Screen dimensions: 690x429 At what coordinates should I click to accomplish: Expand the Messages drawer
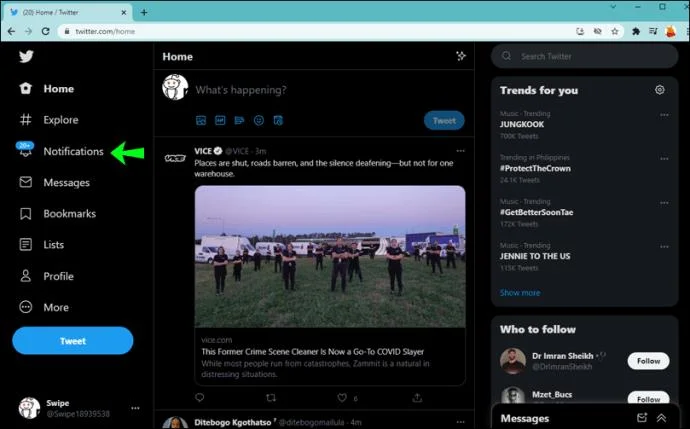point(661,418)
